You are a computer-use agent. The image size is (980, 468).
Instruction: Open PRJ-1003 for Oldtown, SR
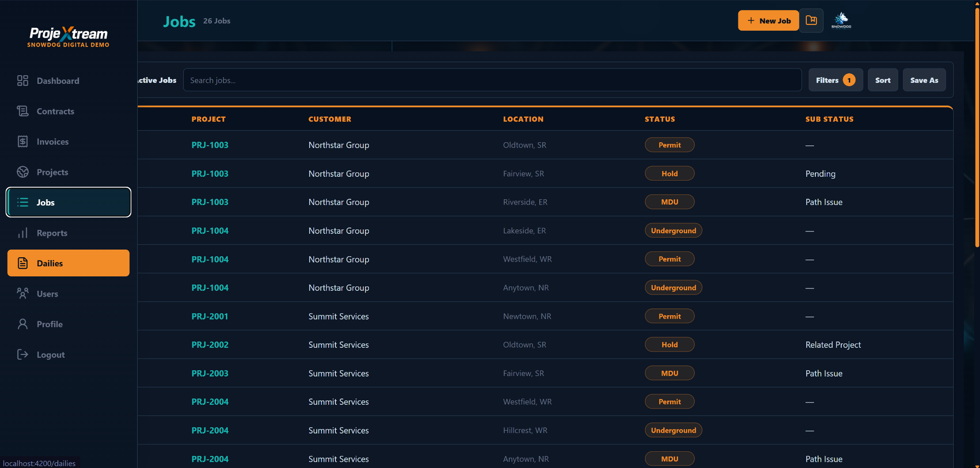pyautogui.click(x=210, y=145)
